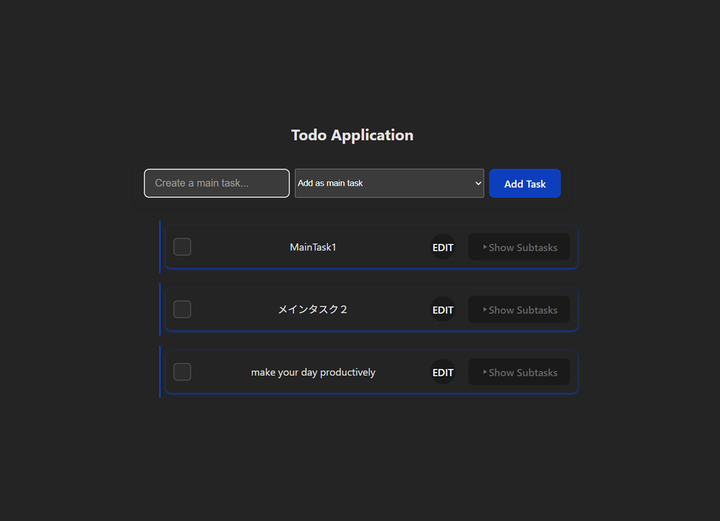Focus the 'Create a main task...' input
The height and width of the screenshot is (521, 720).
tap(217, 183)
